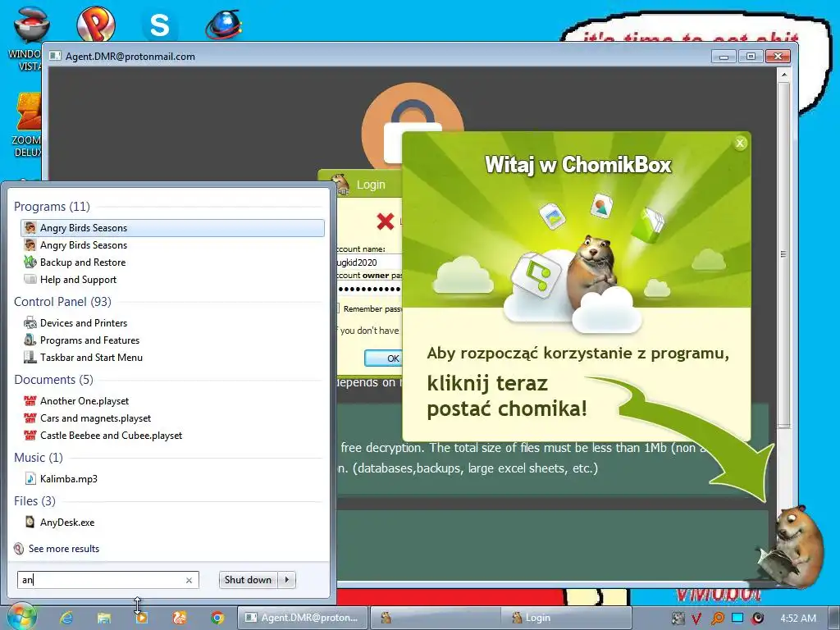The width and height of the screenshot is (840, 630).
Task: Open Google Chrome from the taskbar
Action: click(x=217, y=618)
